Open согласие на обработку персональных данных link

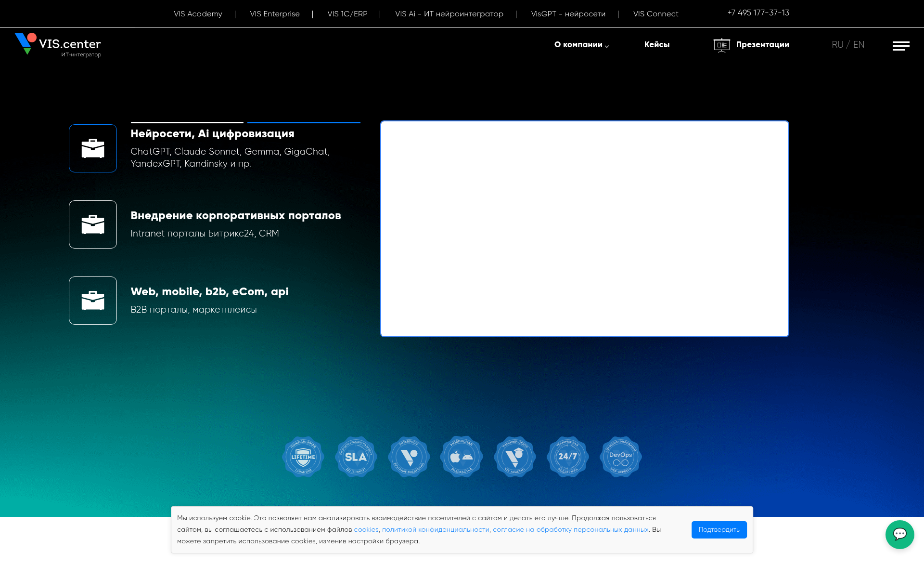[x=571, y=530]
